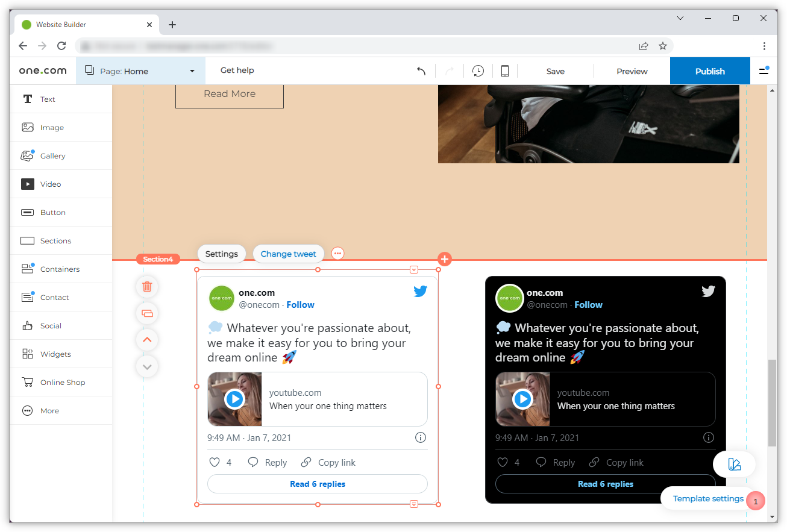Click Follow link on dark tweet
This screenshot has height=532, width=787.
pos(589,305)
